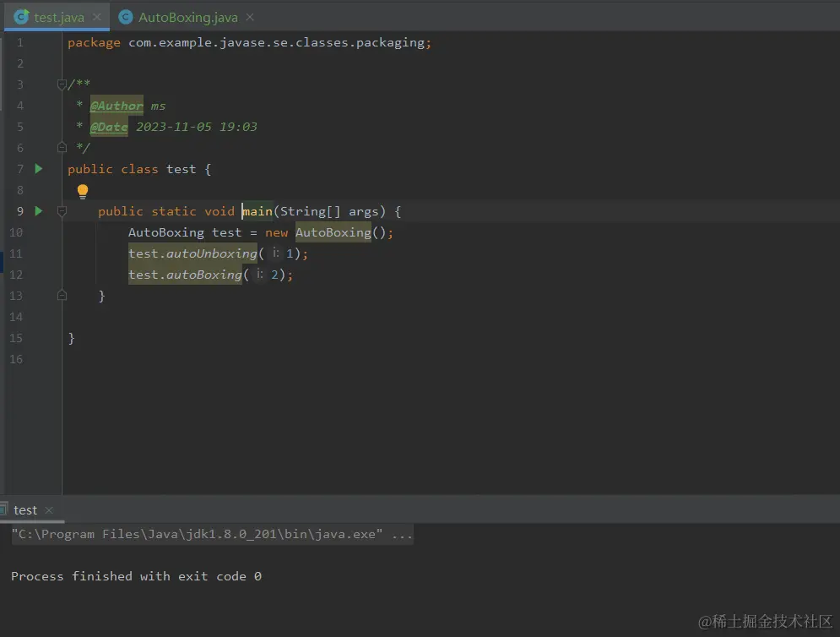840x637 pixels.
Task: Click the package name on line 1
Action: click(276, 42)
